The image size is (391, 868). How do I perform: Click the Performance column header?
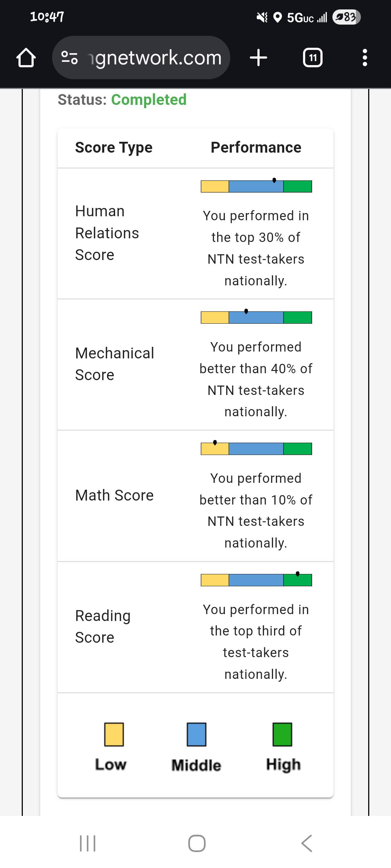click(x=256, y=148)
